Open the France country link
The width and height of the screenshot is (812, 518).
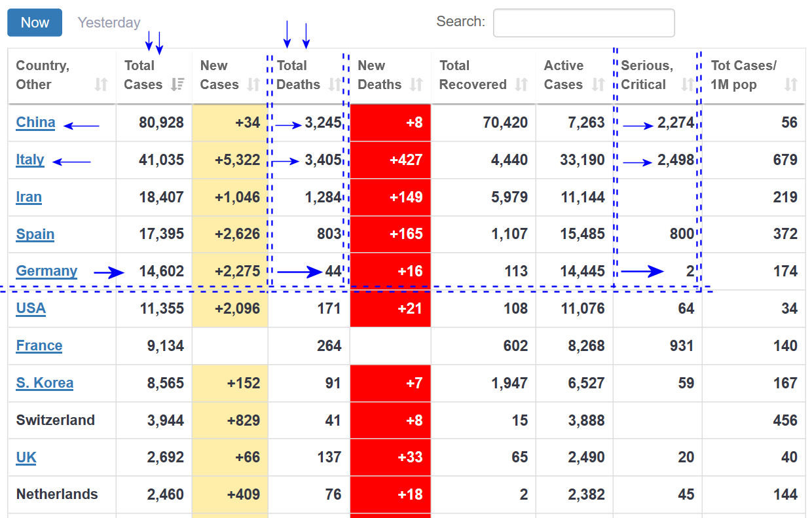point(39,346)
